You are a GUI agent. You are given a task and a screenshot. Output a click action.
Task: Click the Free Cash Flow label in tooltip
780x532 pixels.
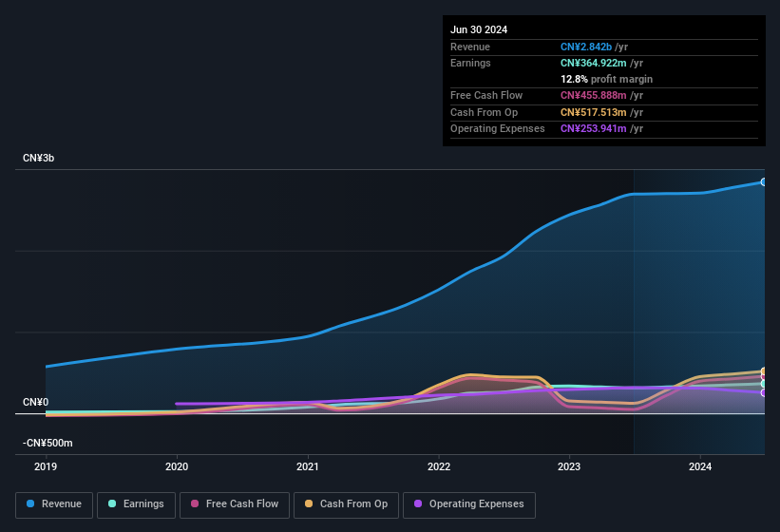pos(486,95)
